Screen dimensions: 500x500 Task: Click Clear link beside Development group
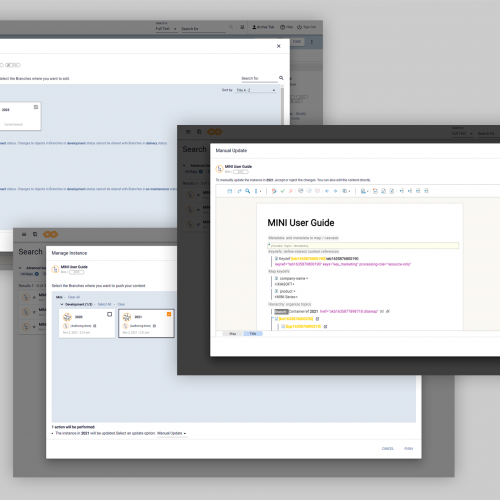click(121, 304)
